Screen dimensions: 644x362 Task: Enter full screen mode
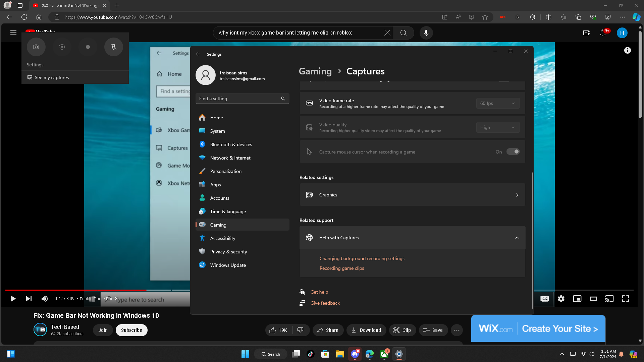tap(626, 299)
